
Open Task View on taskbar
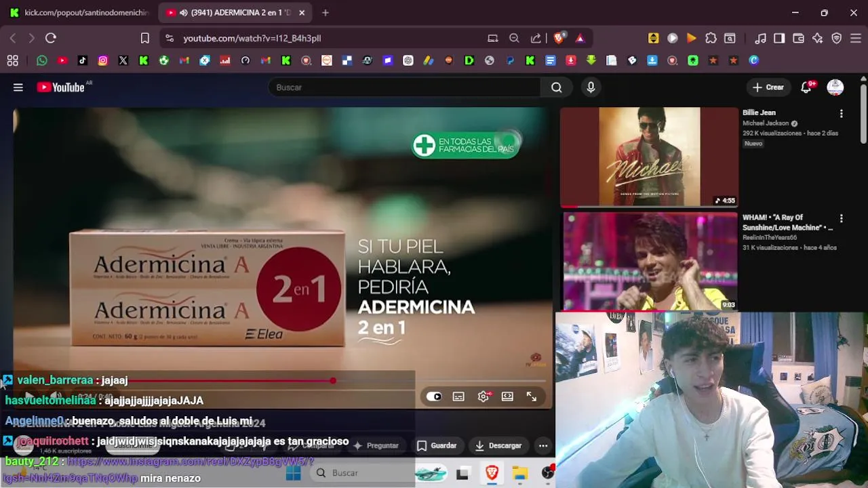(462, 473)
